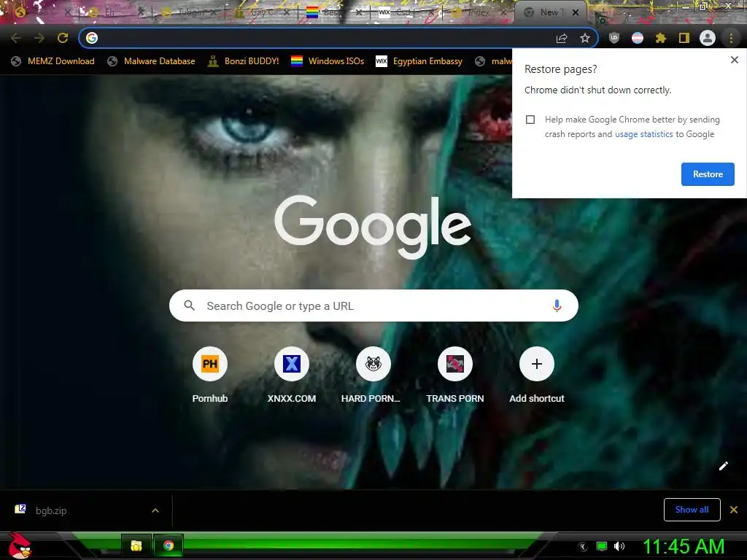Screen dimensions: 747x560
Task: Close the Restore pages popup
Action: click(734, 60)
